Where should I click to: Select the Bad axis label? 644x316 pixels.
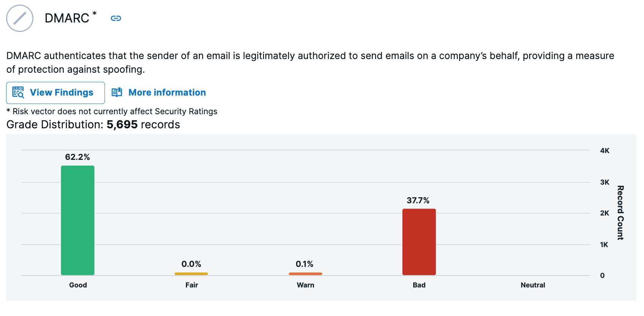click(419, 285)
